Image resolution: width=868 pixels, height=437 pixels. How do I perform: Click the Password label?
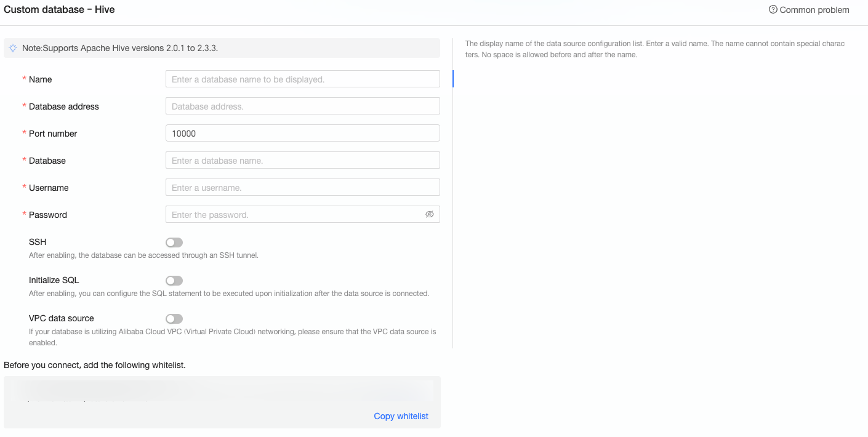[x=48, y=215]
